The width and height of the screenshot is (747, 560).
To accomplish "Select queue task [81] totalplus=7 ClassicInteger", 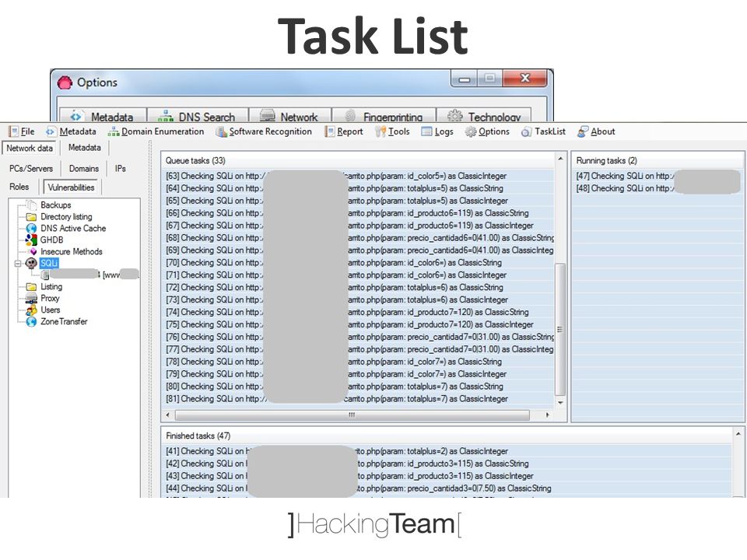I will point(357,398).
